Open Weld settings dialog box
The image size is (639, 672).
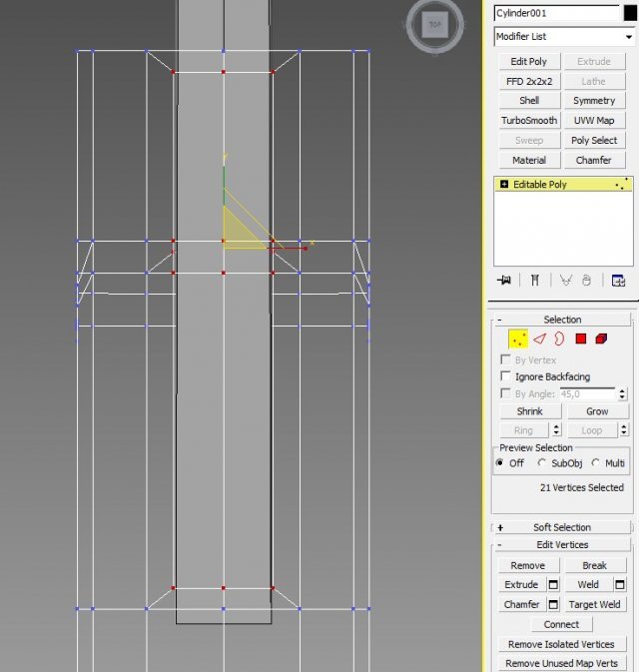coord(620,585)
